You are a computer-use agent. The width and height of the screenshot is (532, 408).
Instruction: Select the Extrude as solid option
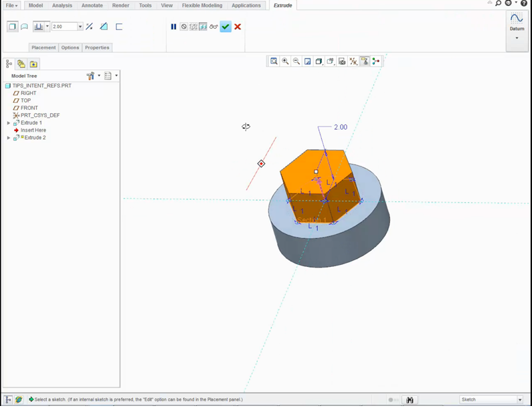pyautogui.click(x=13, y=27)
